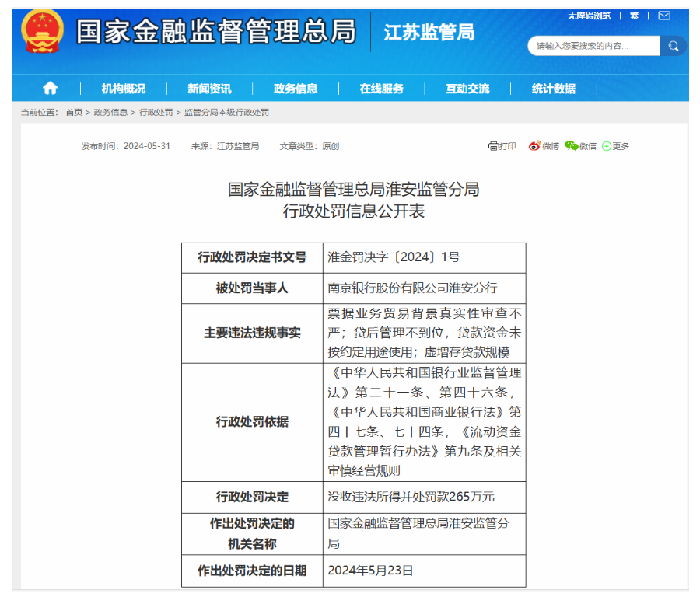
Task: Click the national emblem logo
Action: (x=42, y=32)
